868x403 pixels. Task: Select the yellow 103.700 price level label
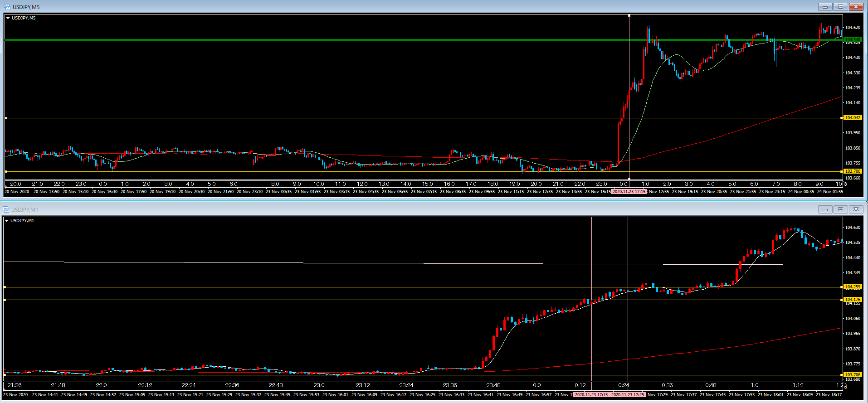pos(852,171)
